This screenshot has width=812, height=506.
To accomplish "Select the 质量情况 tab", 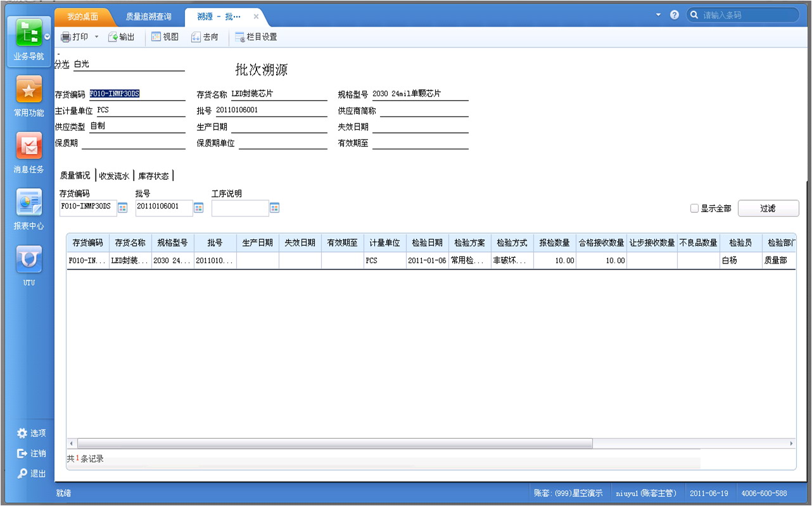I will click(x=75, y=175).
